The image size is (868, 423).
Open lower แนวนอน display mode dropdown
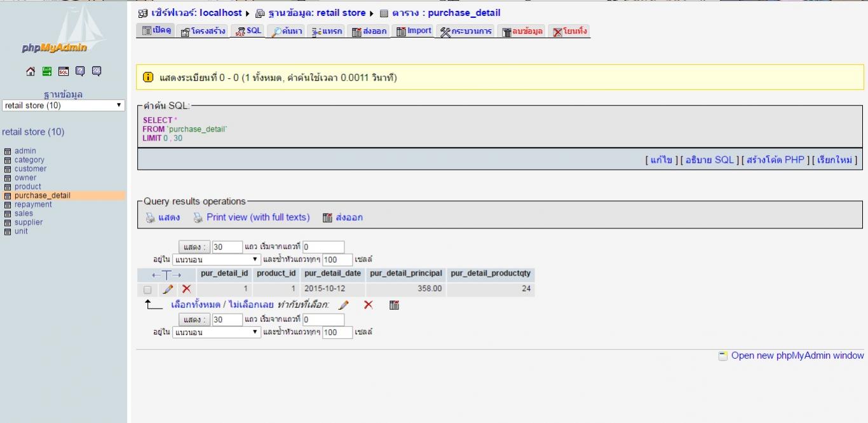[x=217, y=332]
